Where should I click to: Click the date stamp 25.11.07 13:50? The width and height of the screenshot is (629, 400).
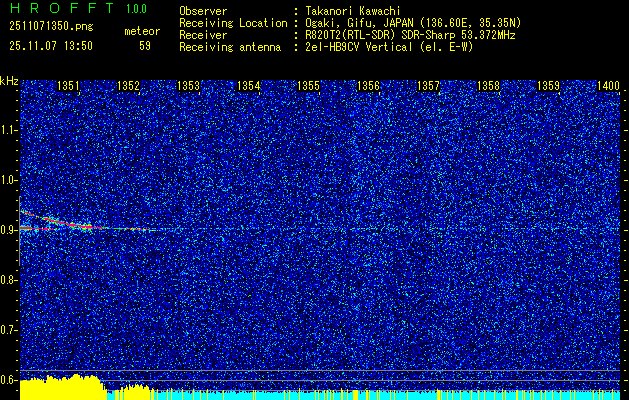point(51,46)
